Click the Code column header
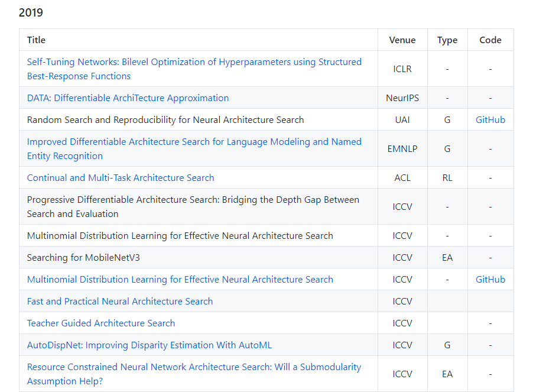The image size is (533, 392). pos(490,40)
